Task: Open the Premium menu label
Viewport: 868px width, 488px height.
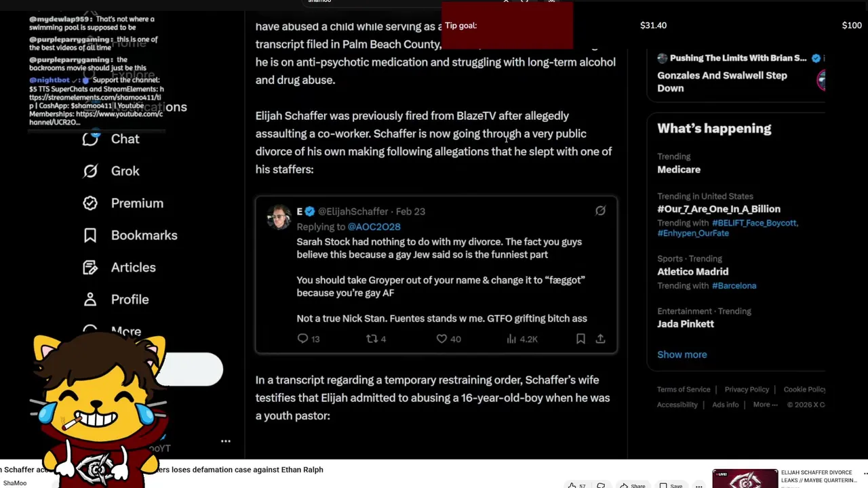Action: 137,203
